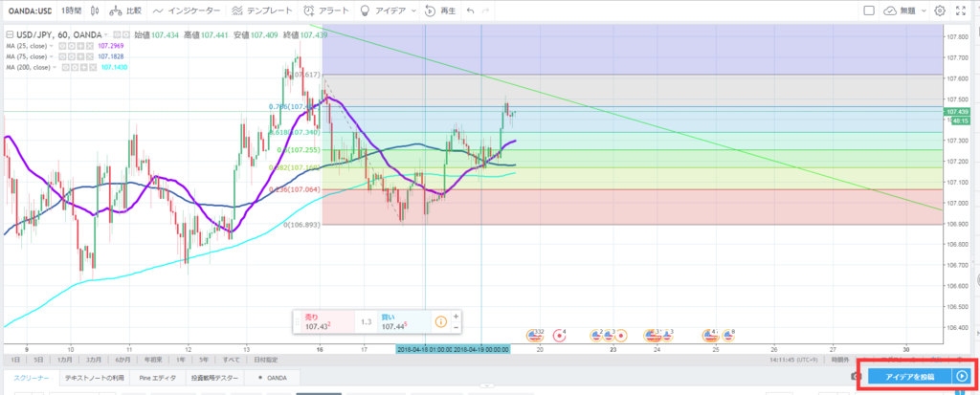Hide the MA (75, close) indicator

[62, 56]
